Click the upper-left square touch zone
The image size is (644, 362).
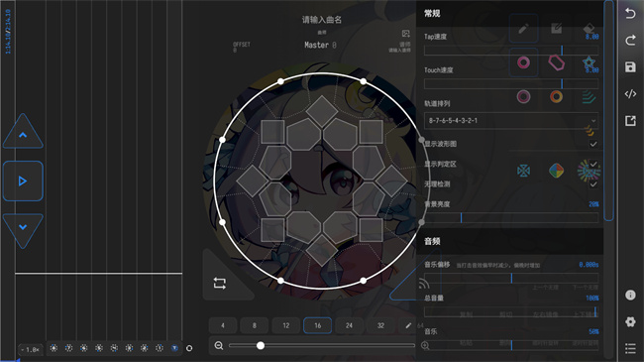tap(272, 132)
